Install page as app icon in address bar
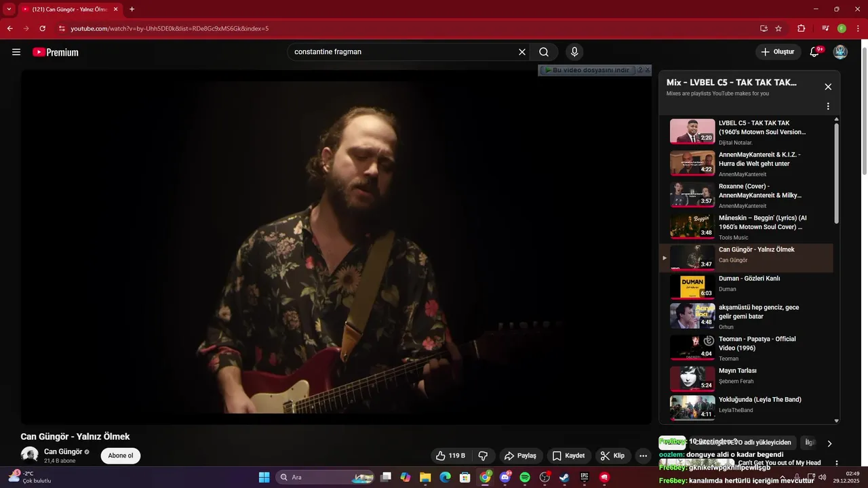The image size is (868, 488). point(764,28)
